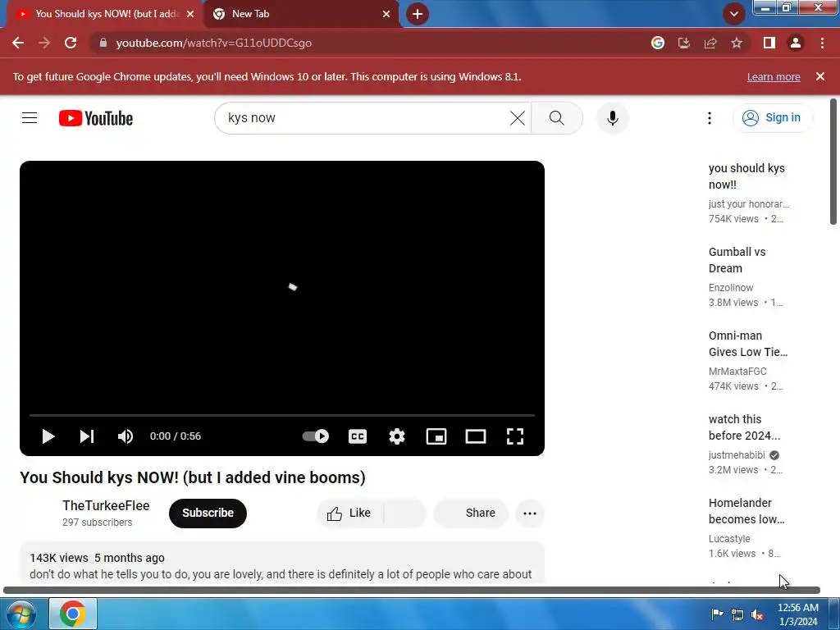The width and height of the screenshot is (840, 630).
Task: Open video settings gear
Action: click(397, 436)
